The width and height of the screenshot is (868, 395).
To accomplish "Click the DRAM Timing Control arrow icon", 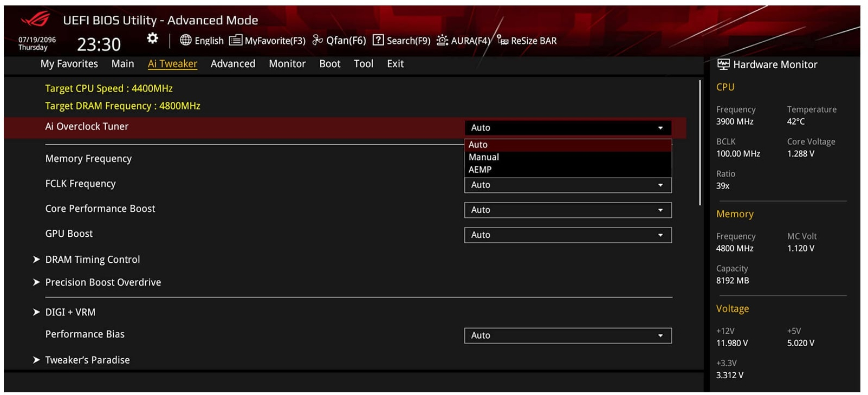I will 36,260.
